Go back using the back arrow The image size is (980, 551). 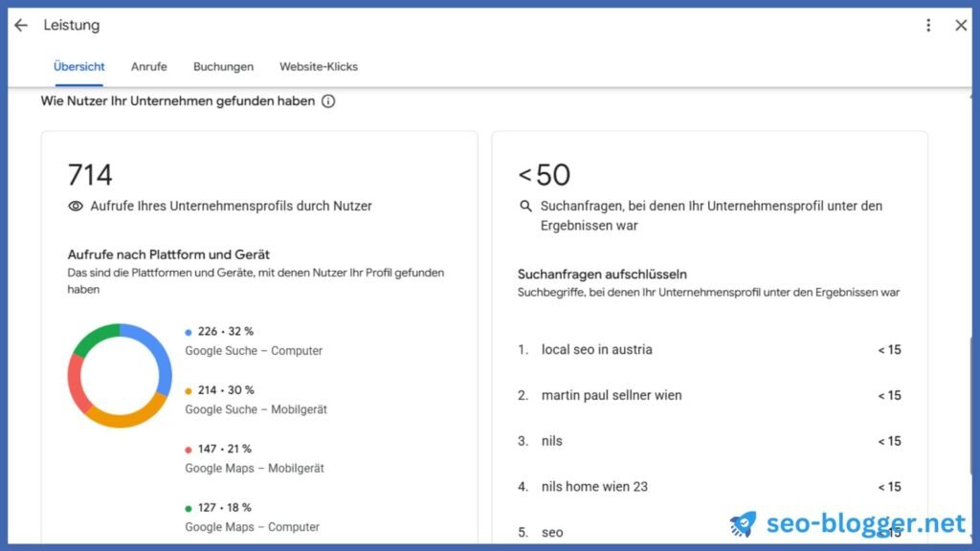21,25
